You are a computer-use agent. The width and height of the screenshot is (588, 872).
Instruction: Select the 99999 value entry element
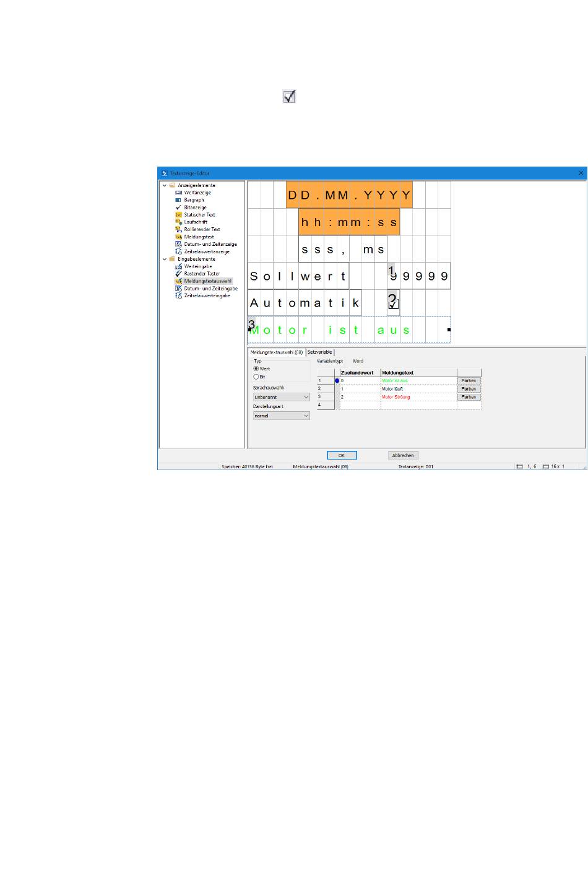[419, 276]
